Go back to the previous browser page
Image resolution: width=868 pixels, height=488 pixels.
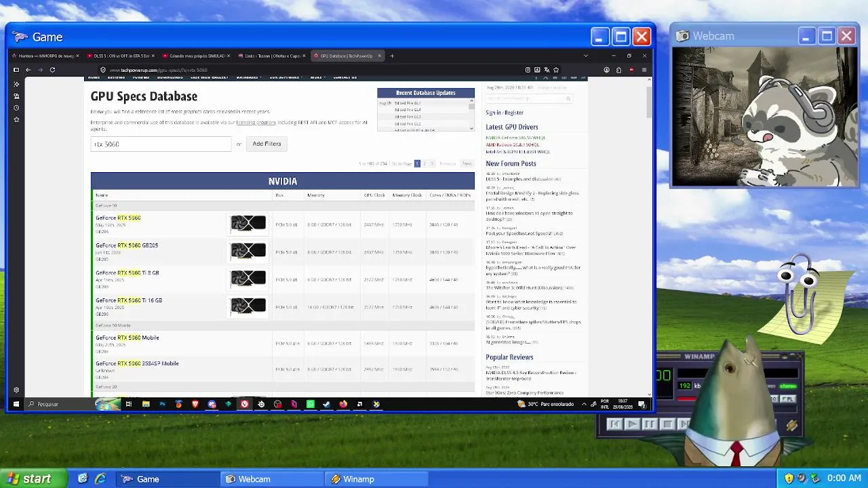click(28, 70)
